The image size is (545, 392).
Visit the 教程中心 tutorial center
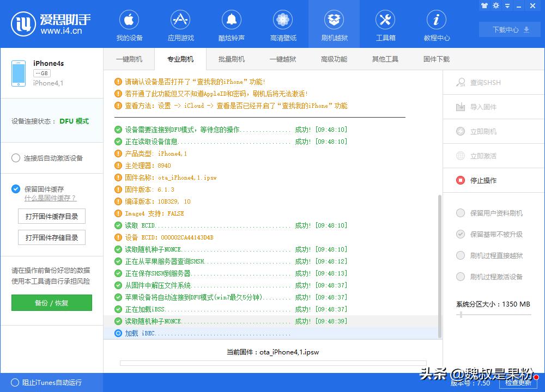point(437,24)
